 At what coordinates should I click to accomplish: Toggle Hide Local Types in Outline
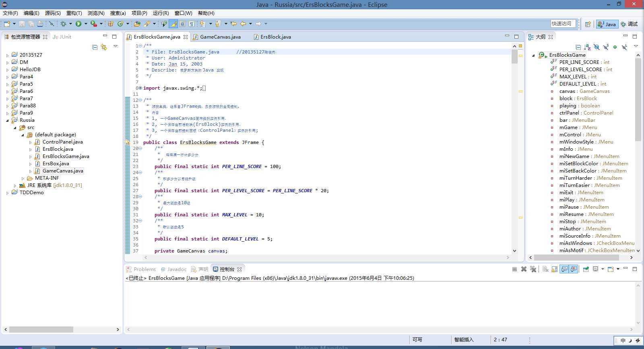(x=624, y=47)
